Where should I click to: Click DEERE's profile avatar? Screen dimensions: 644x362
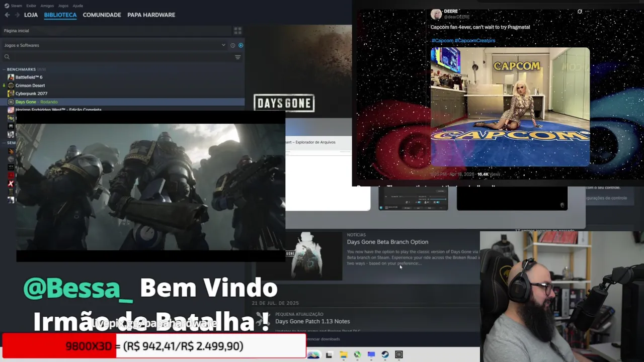pyautogui.click(x=436, y=14)
